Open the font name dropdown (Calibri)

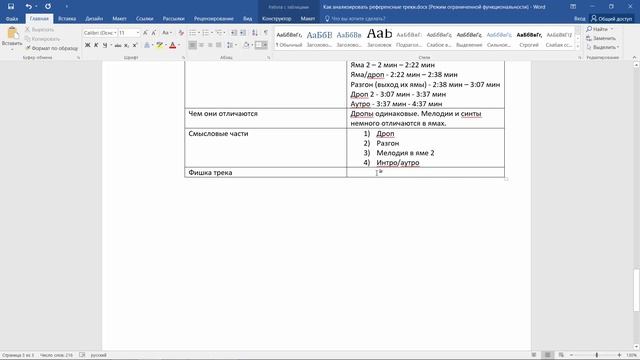coord(115,33)
